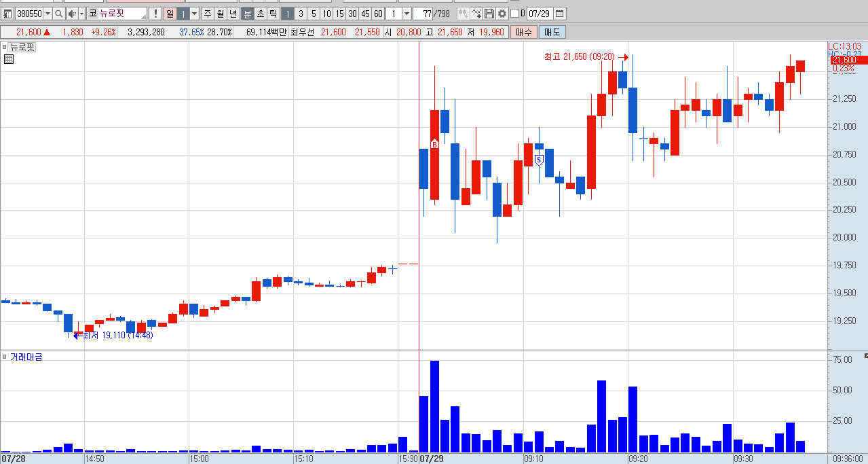Expand the interval dropdown after 60
This screenshot has width=868, height=464.
[407, 14]
